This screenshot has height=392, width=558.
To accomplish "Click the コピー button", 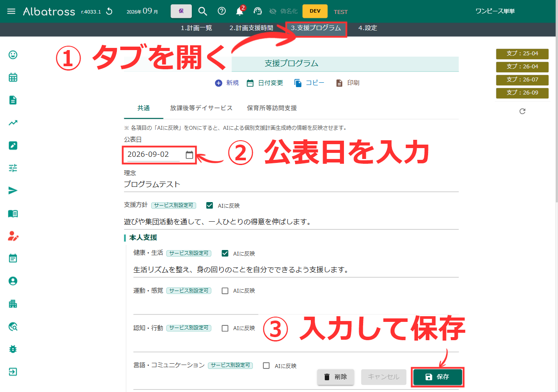I will [309, 83].
